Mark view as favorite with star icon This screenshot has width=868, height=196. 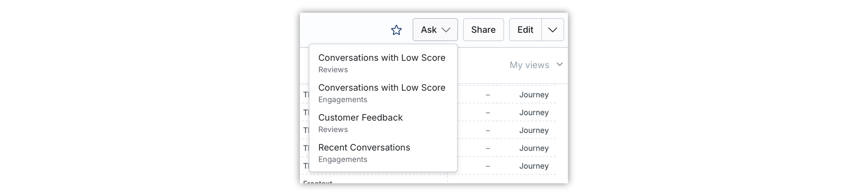tap(396, 30)
